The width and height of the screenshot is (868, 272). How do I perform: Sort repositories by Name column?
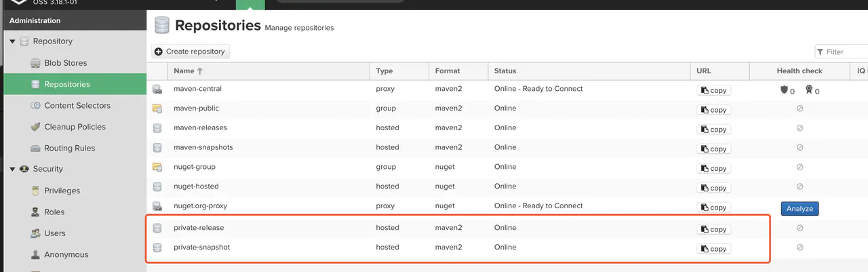tap(184, 71)
